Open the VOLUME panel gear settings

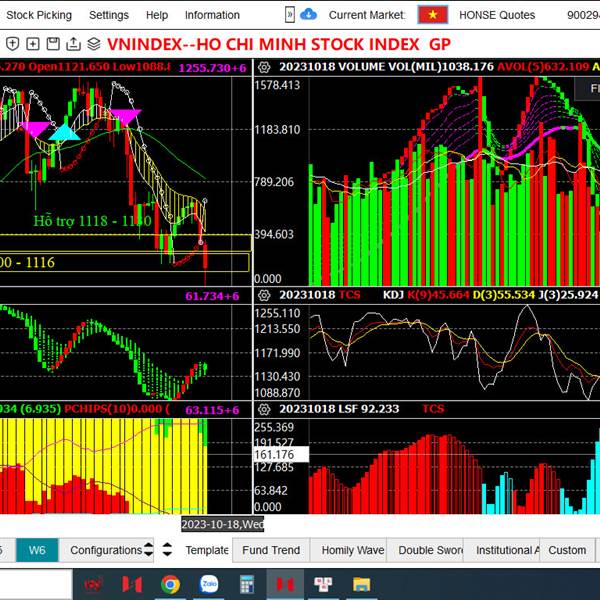[264, 67]
